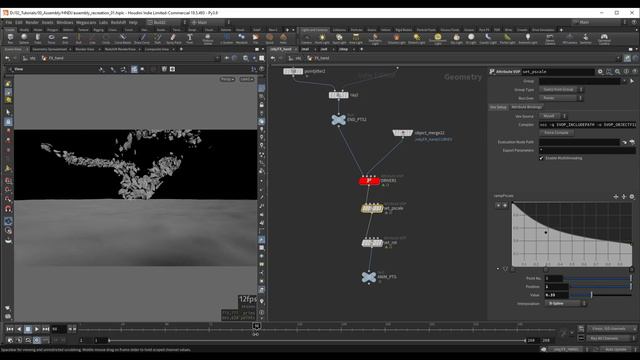This screenshot has width=640, height=360.
Task: Open the Group field dropdown arrow
Action: (x=624, y=81)
